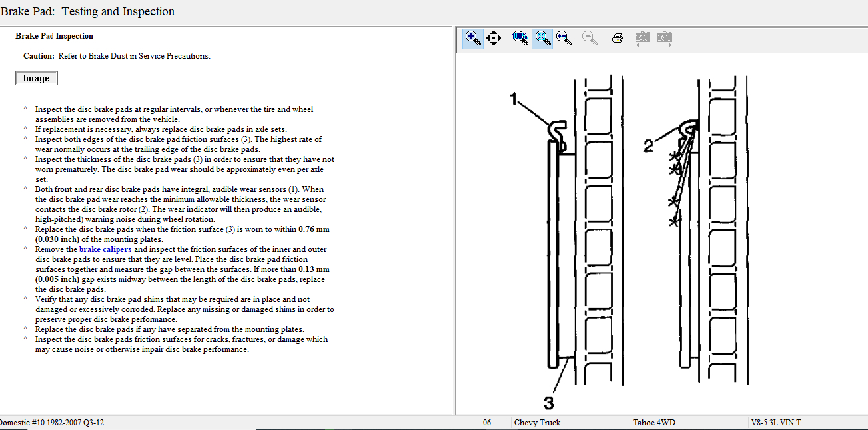This screenshot has width=868, height=430.
Task: Open the brake calipers link
Action: coord(105,249)
